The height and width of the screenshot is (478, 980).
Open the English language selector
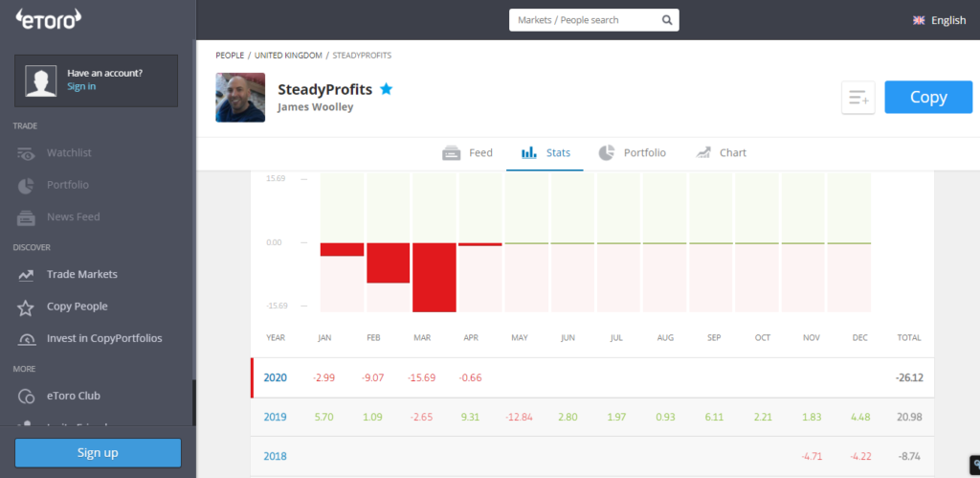pos(940,20)
